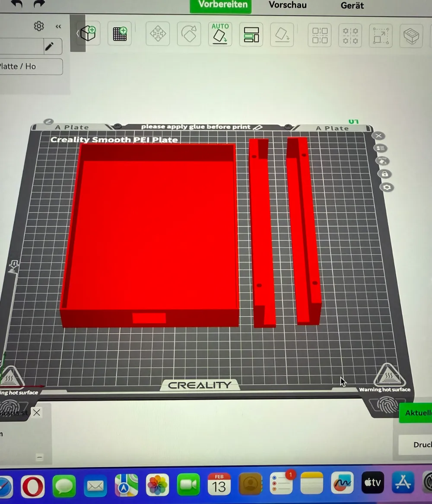The width and height of the screenshot is (432, 504).
Task: Select the Rotate tool in the toolbar
Action: pyautogui.click(x=189, y=34)
